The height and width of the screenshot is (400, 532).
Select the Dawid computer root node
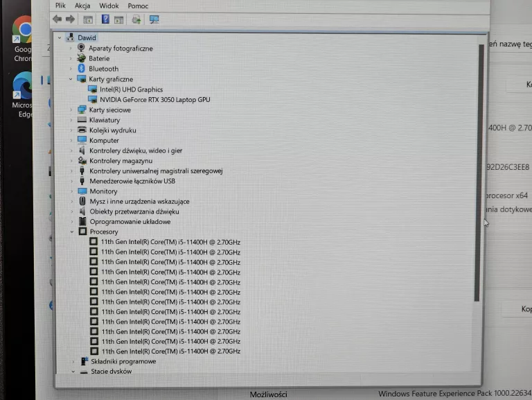pos(87,38)
